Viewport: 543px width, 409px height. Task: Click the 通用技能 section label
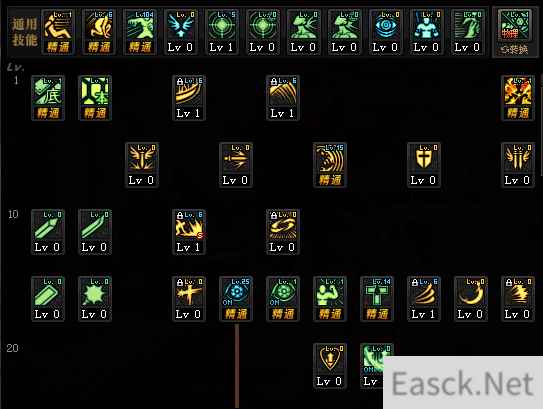(x=24, y=32)
